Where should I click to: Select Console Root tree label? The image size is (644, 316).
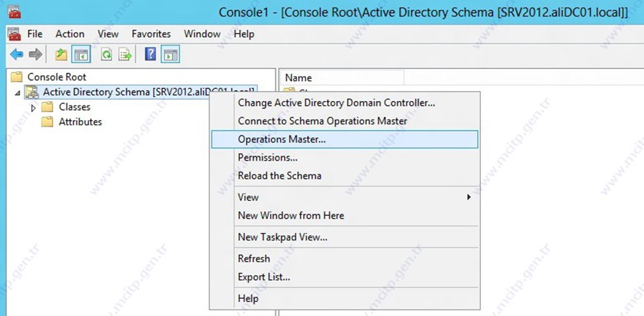56,77
